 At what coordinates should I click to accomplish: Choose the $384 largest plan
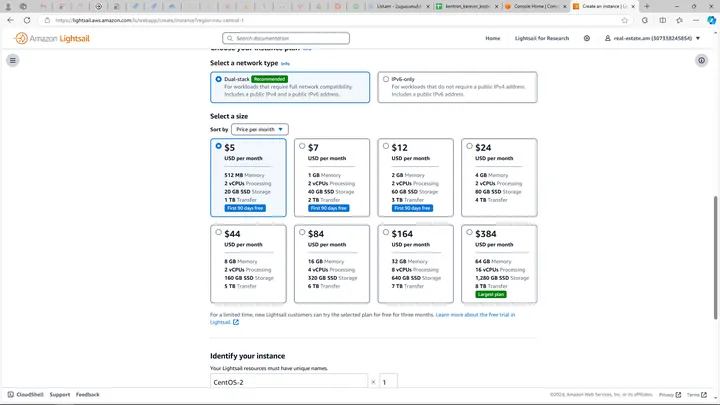point(469,233)
